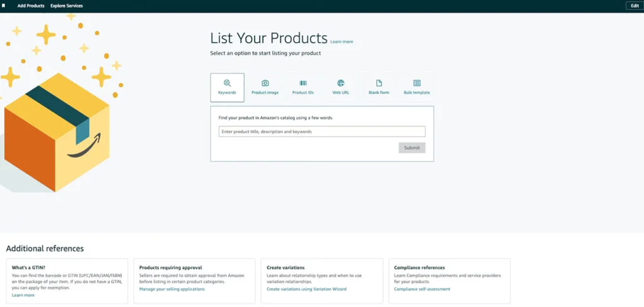The height and width of the screenshot is (307, 644).
Task: Switch to the Product image tab label
Action: (x=265, y=92)
